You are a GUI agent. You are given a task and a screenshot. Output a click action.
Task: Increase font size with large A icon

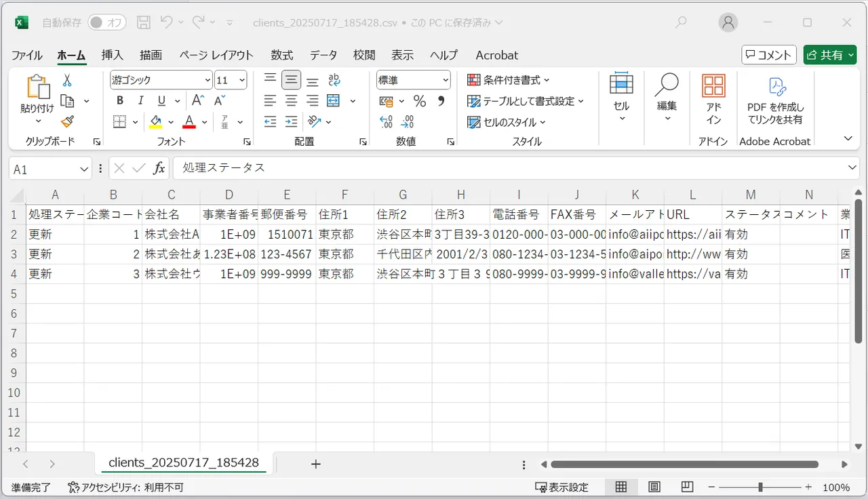198,101
